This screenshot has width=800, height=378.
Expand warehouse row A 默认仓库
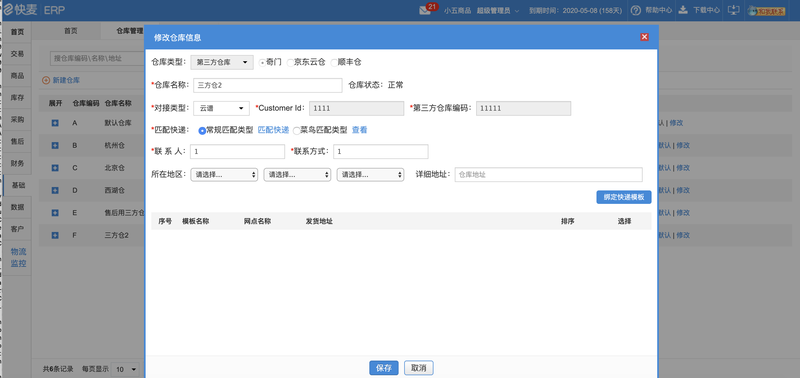pyautogui.click(x=55, y=123)
